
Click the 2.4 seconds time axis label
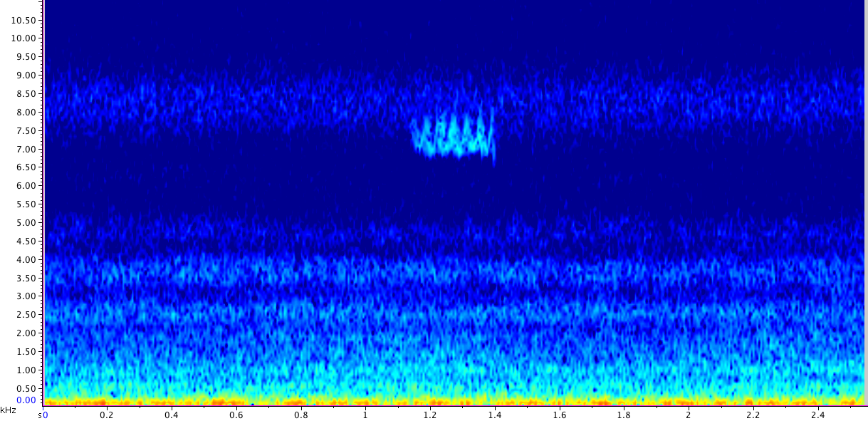(818, 415)
